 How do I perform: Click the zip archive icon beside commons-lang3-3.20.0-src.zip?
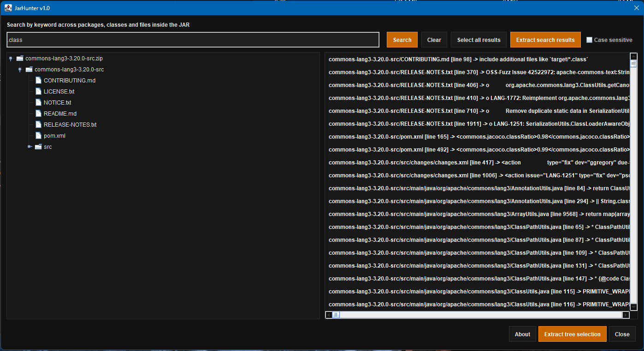[x=20, y=58]
